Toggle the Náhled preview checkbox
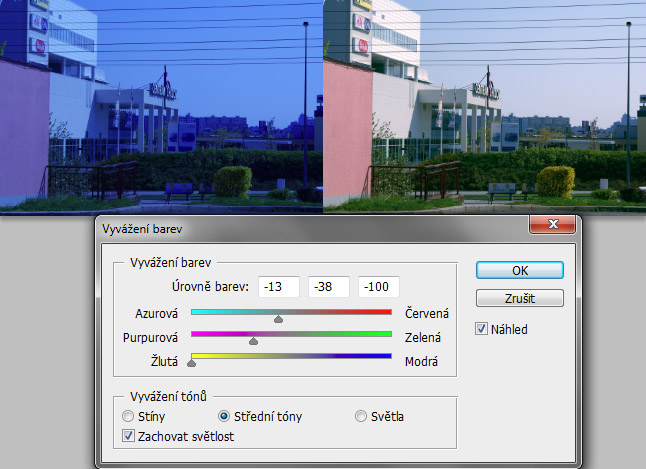This screenshot has width=646, height=469. pos(483,328)
